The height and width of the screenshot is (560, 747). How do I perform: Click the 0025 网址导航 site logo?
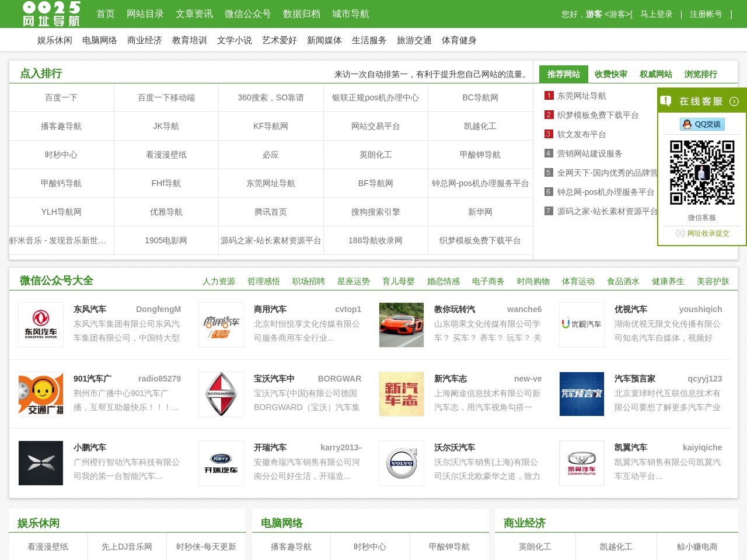(51, 14)
